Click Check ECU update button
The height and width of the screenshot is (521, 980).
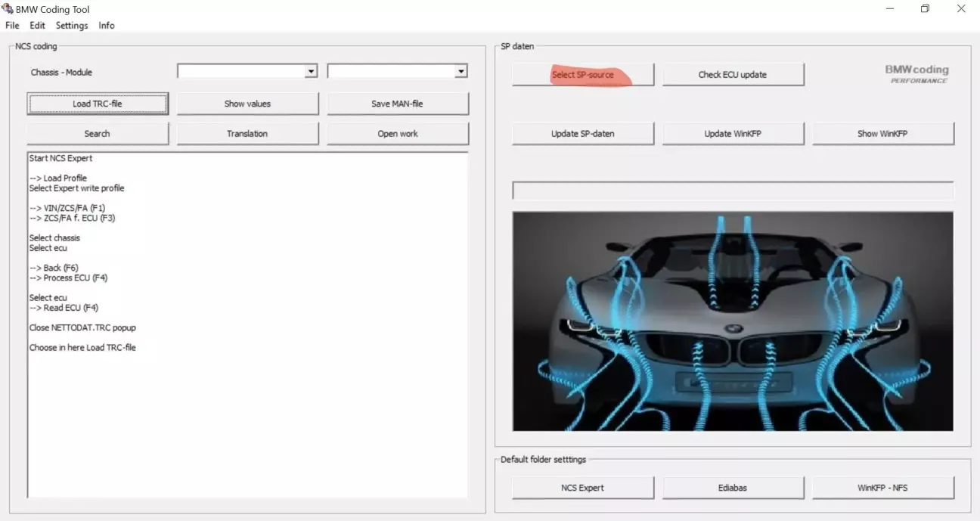(733, 75)
